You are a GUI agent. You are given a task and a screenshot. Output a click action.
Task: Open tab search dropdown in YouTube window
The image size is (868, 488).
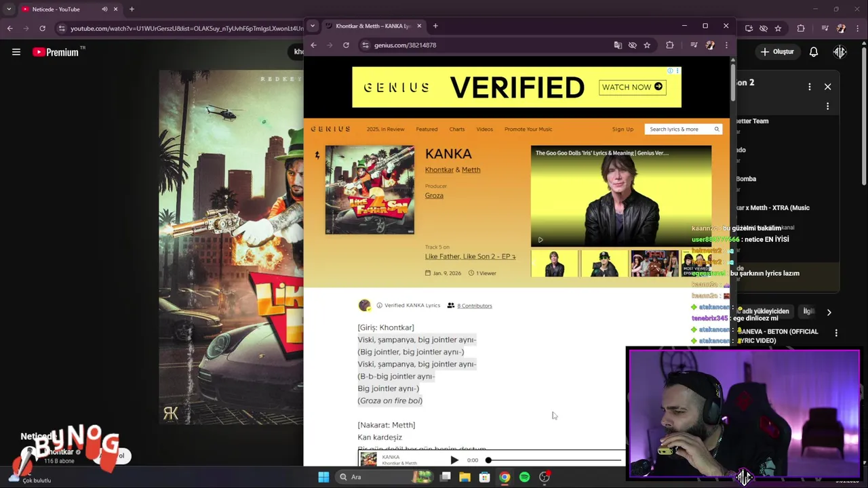point(9,9)
